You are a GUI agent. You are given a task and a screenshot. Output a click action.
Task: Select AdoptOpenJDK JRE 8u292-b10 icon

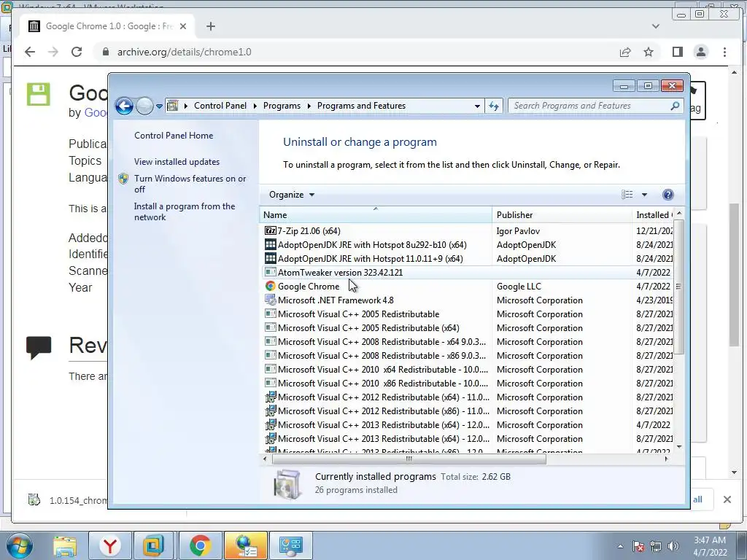[x=270, y=244]
